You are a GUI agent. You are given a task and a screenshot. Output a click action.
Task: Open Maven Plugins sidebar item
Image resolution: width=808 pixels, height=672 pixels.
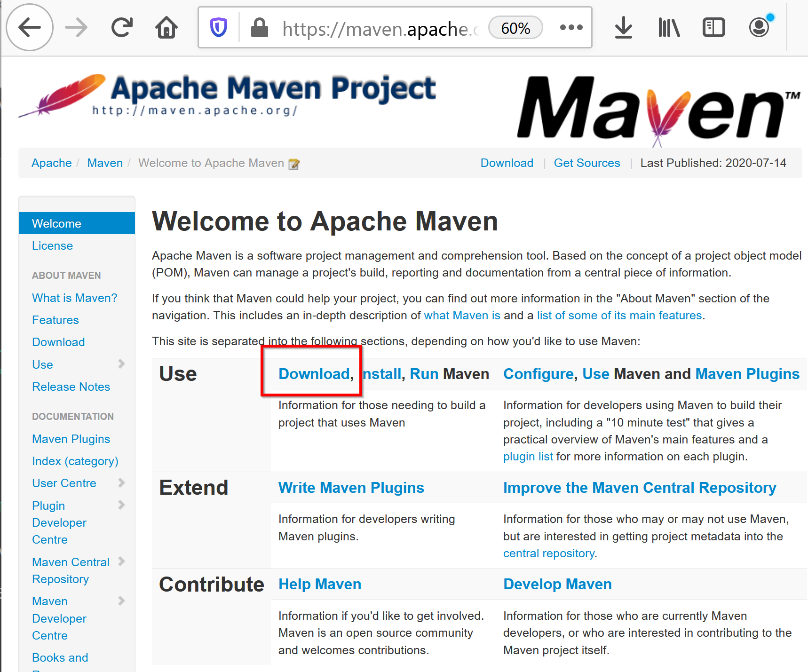click(x=71, y=439)
